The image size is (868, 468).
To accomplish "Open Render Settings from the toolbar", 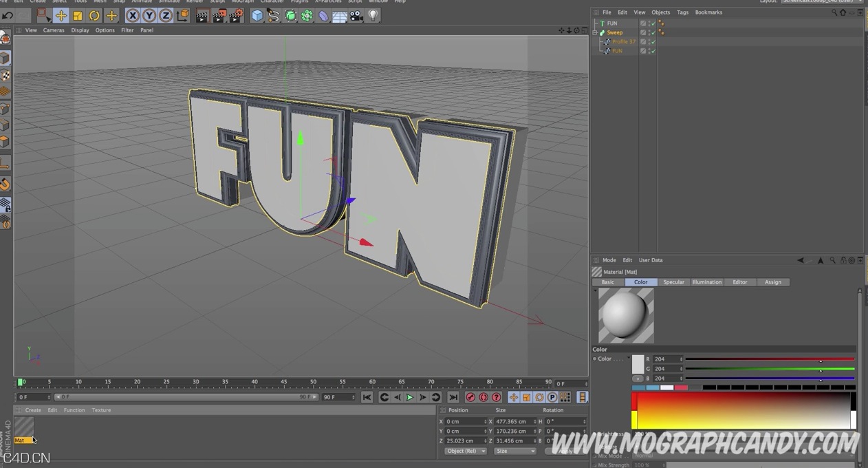I will (x=237, y=16).
